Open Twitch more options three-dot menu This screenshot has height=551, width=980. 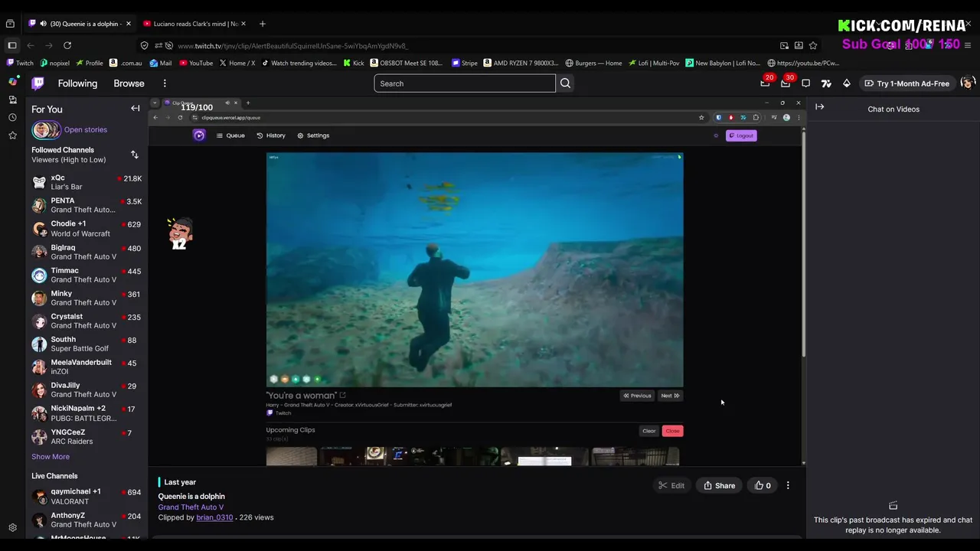click(164, 83)
